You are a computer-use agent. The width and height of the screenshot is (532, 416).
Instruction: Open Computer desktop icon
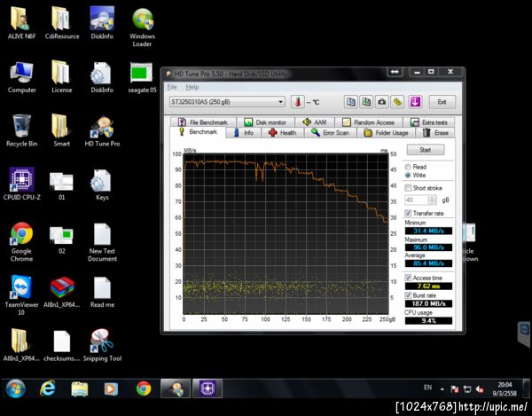pyautogui.click(x=21, y=77)
